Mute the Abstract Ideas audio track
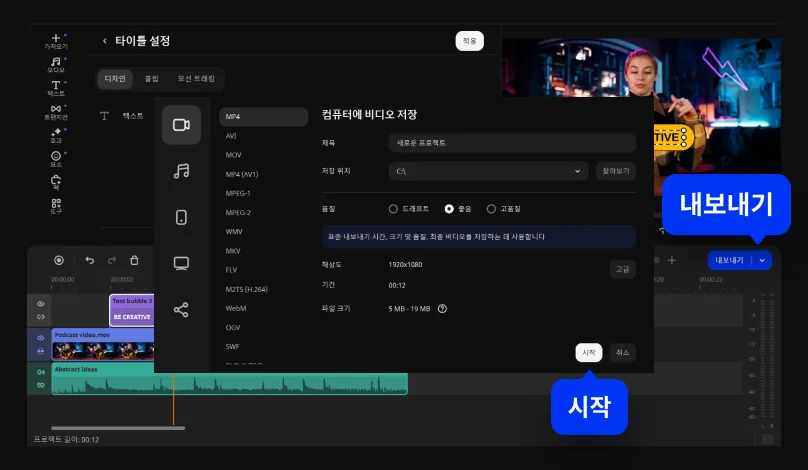Image resolution: width=808 pixels, height=470 pixels. pyautogui.click(x=41, y=372)
